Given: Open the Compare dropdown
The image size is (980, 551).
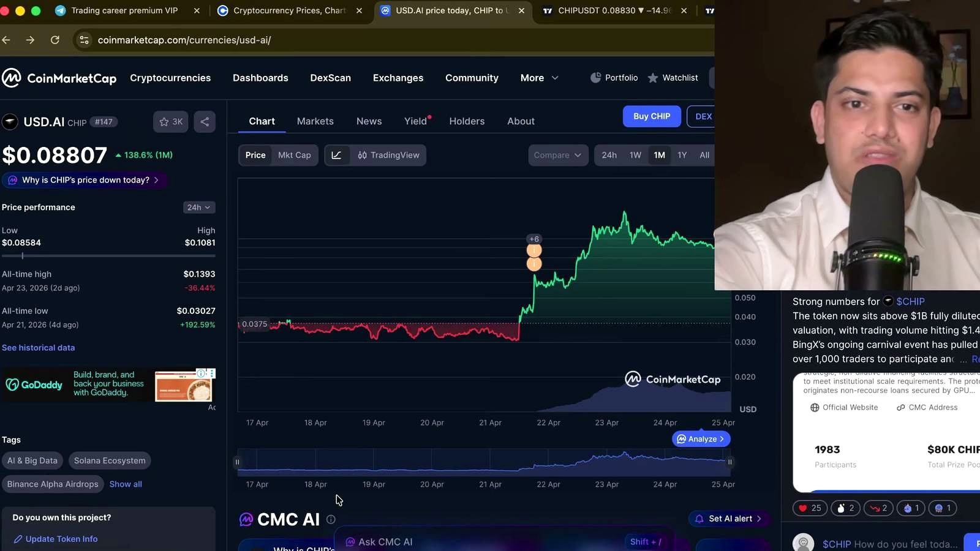Looking at the screenshot, I should (558, 155).
